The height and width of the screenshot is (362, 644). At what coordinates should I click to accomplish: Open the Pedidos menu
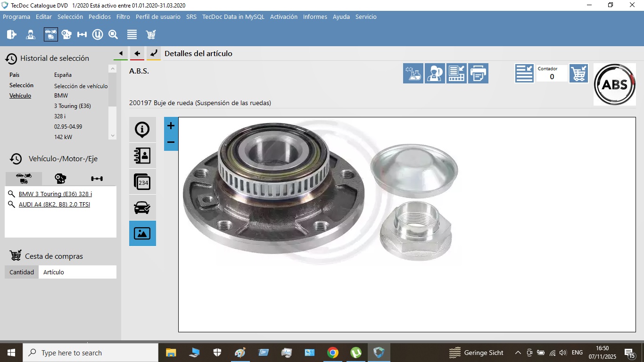pos(99,16)
